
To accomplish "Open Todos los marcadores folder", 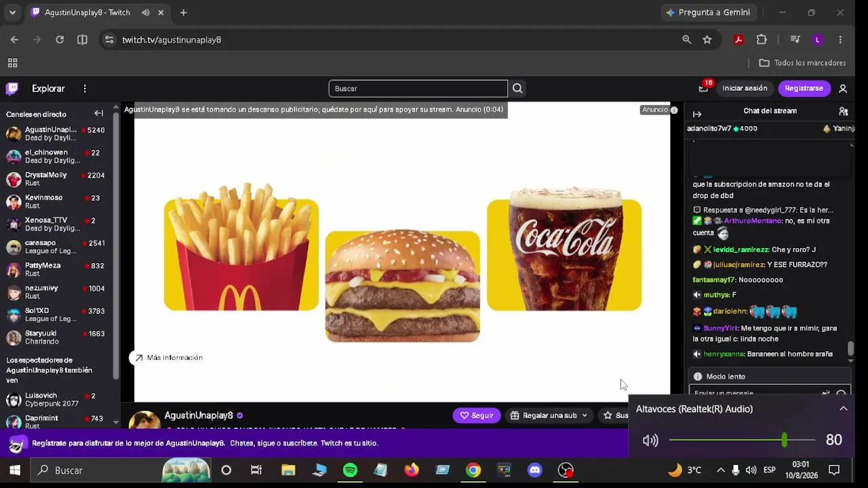I will point(803,63).
